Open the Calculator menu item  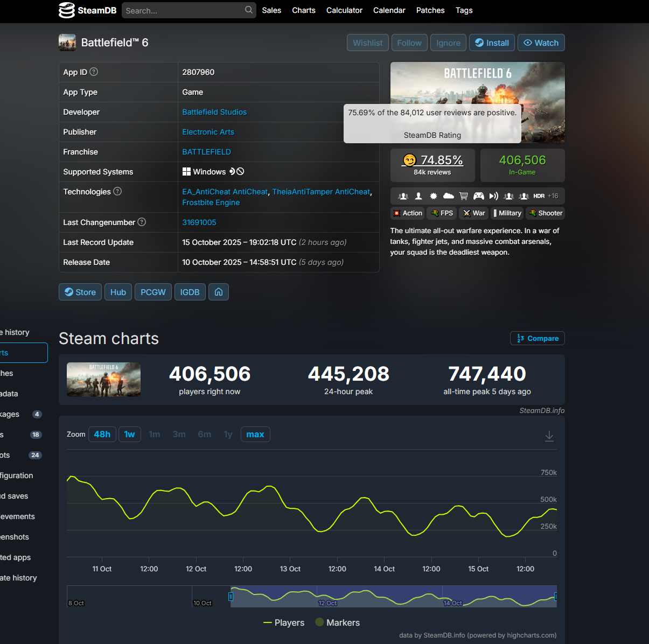point(344,10)
